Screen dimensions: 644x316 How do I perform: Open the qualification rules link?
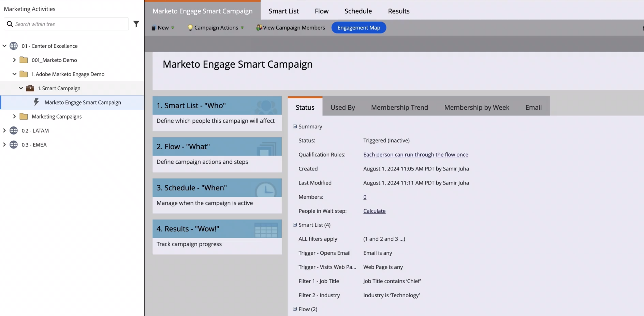pyautogui.click(x=416, y=154)
